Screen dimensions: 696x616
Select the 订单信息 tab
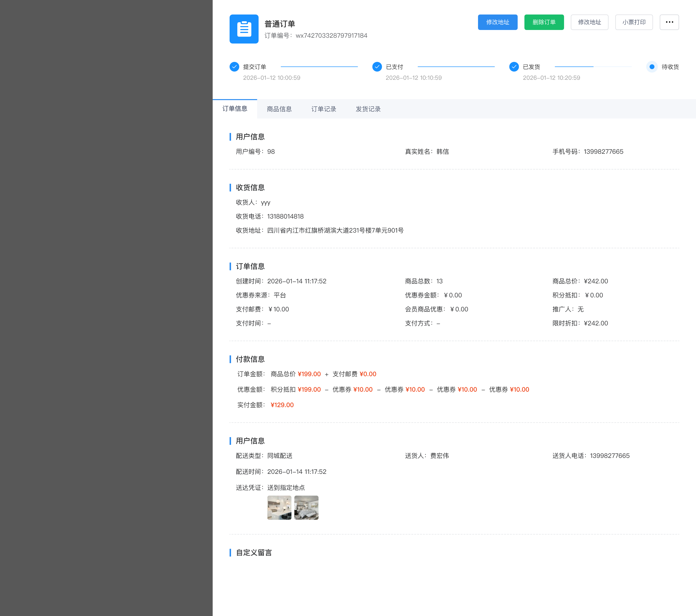pyautogui.click(x=235, y=109)
